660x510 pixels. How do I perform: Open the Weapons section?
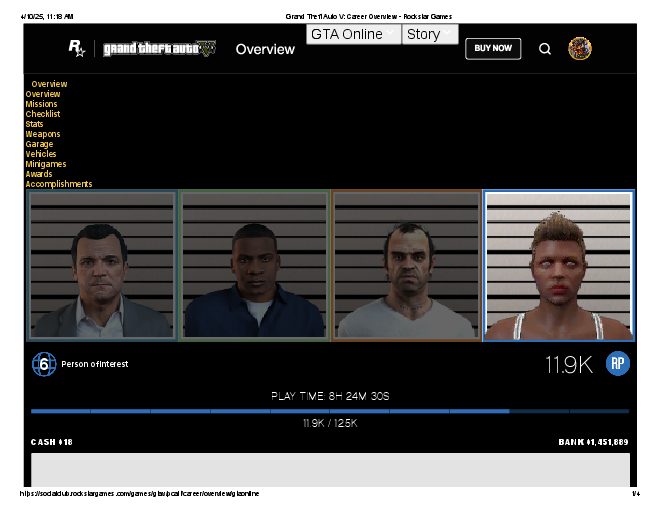(43, 134)
